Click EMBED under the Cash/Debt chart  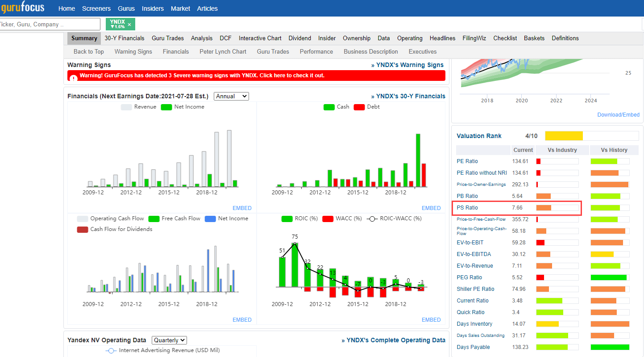tap(431, 208)
